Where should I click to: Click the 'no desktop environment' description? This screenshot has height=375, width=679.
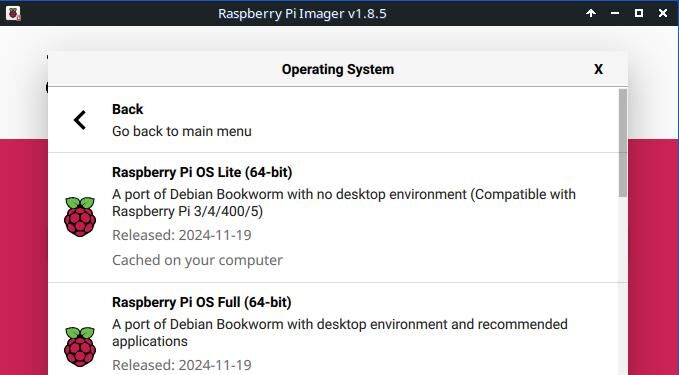point(344,203)
